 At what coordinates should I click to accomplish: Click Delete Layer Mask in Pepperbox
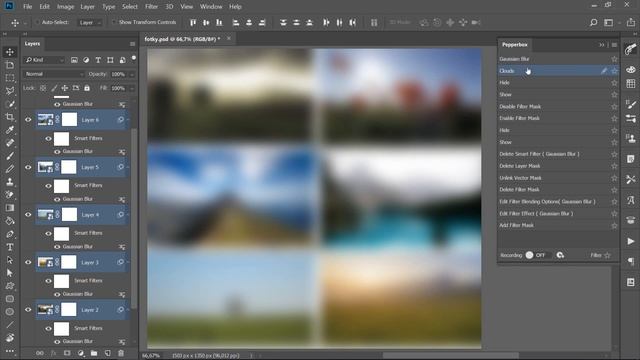520,166
